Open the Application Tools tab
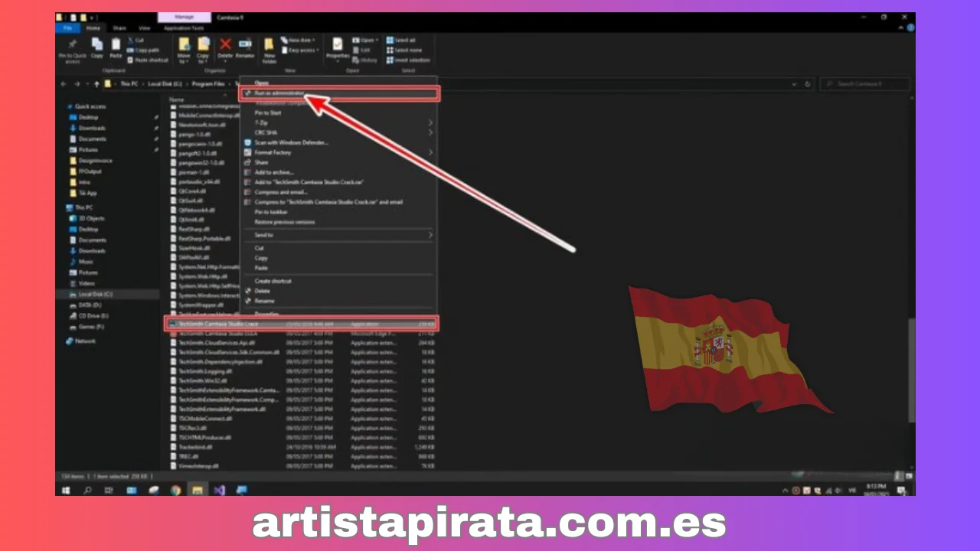 (x=184, y=28)
